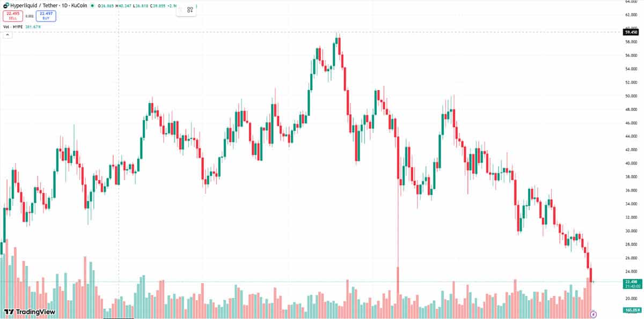Click the Hyperliquid coin logo in the chart legend
644x319 pixels.
(6, 5)
